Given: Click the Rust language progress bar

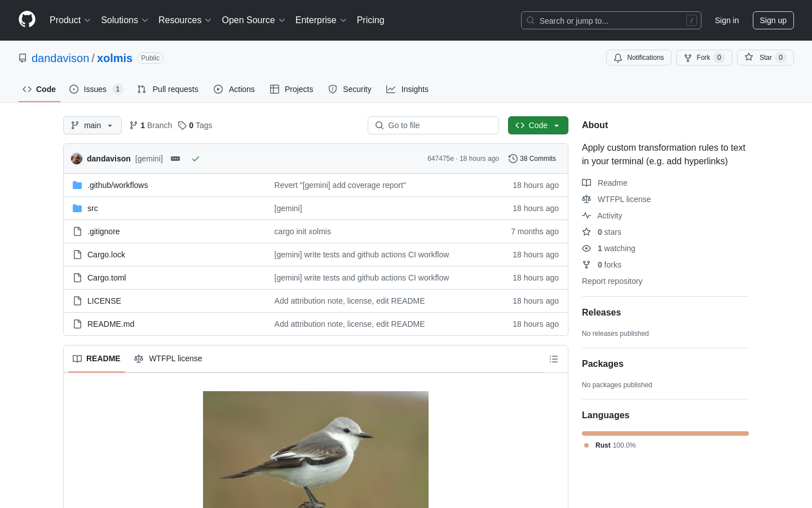Looking at the screenshot, I should pyautogui.click(x=665, y=433).
